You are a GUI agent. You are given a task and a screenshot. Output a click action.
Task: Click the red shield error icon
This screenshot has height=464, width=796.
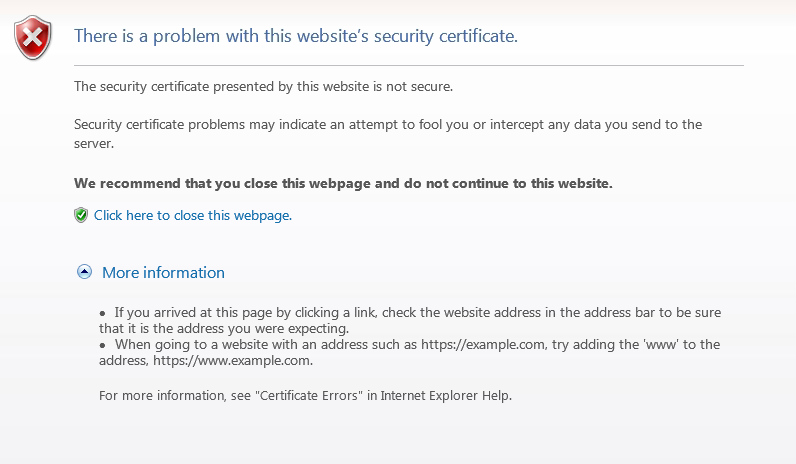tap(33, 38)
